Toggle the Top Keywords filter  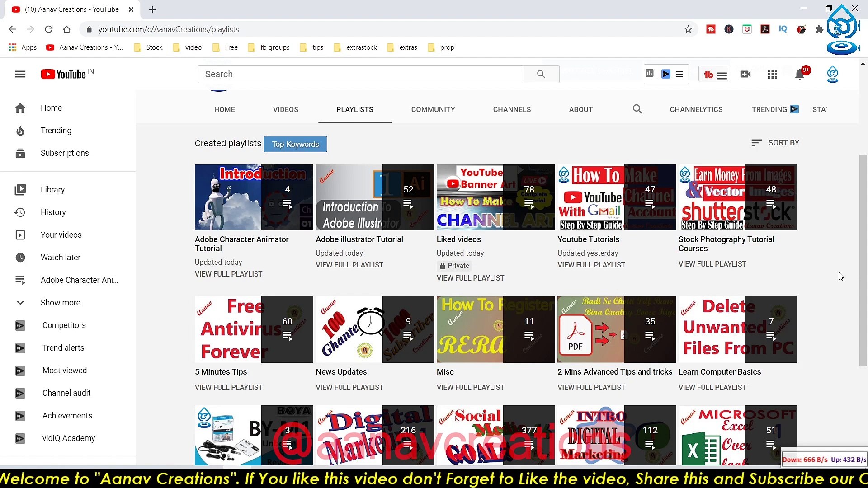pos(295,144)
